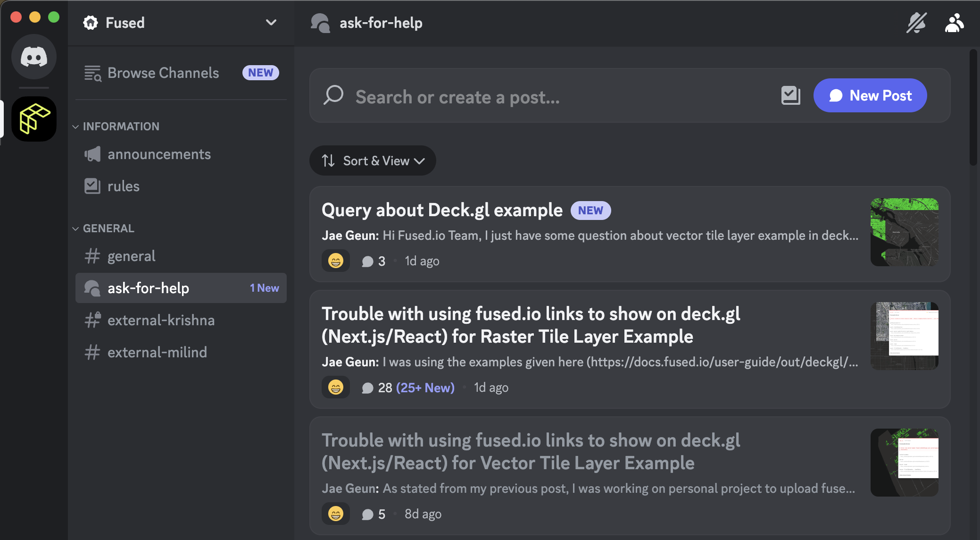The image size is (980, 540).
Task: Toggle the smiley reaction on Query about Deck.gl example
Action: [x=335, y=260]
